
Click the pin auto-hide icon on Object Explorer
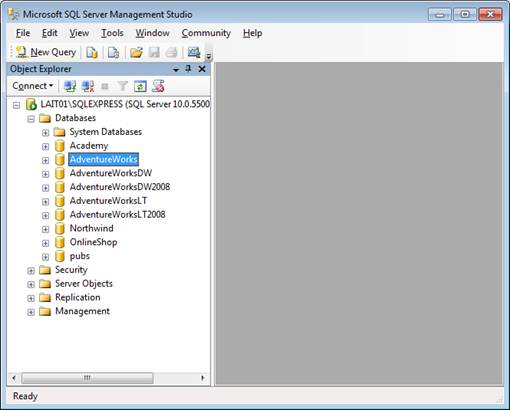(x=188, y=69)
